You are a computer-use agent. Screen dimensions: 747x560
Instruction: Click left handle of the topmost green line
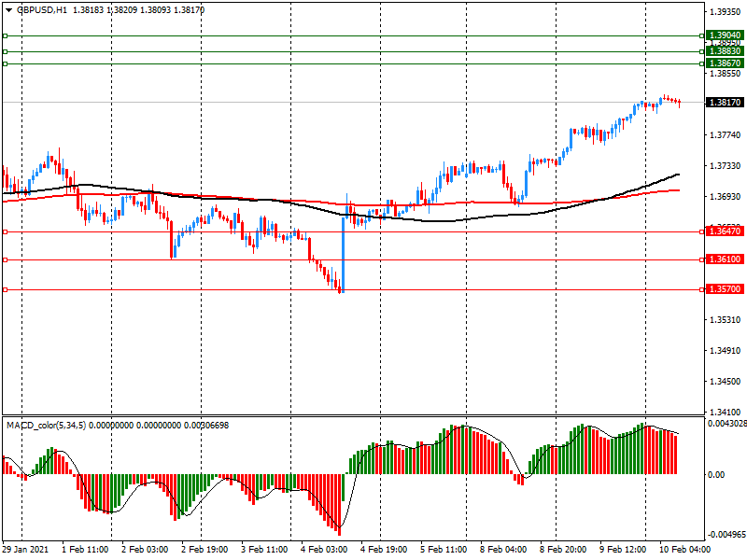click(5, 35)
